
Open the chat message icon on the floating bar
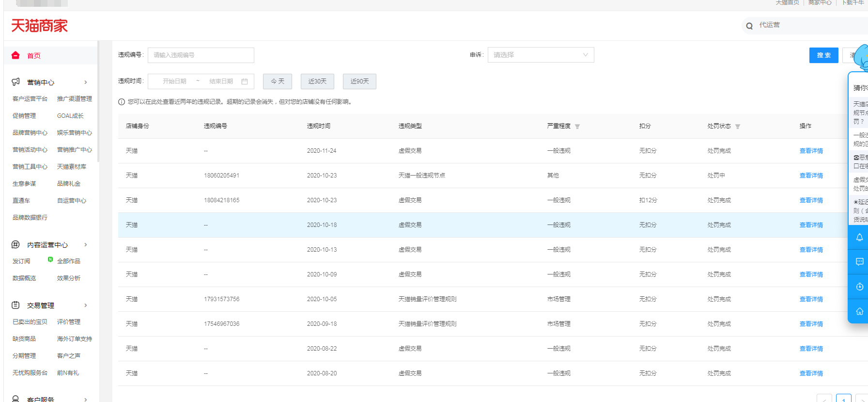[859, 262]
